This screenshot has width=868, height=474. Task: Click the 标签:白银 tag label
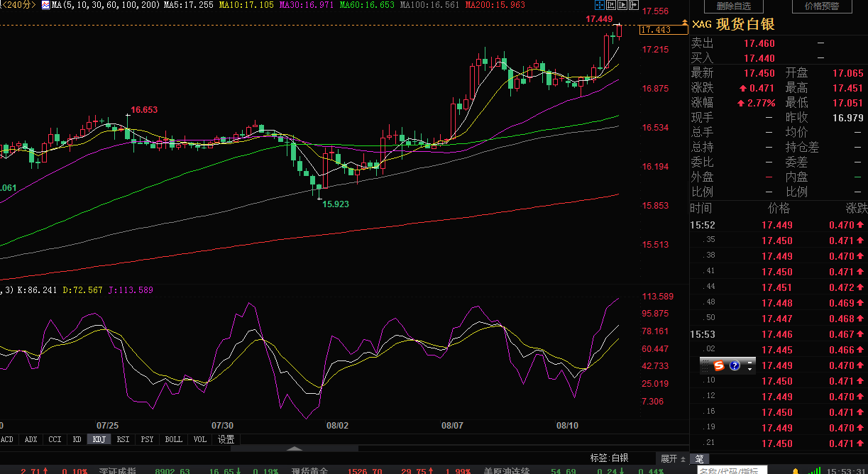(609, 458)
